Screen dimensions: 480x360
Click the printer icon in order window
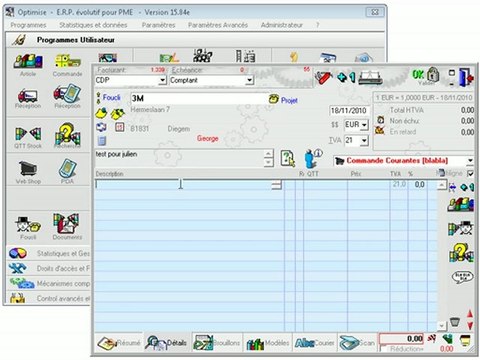(370, 77)
